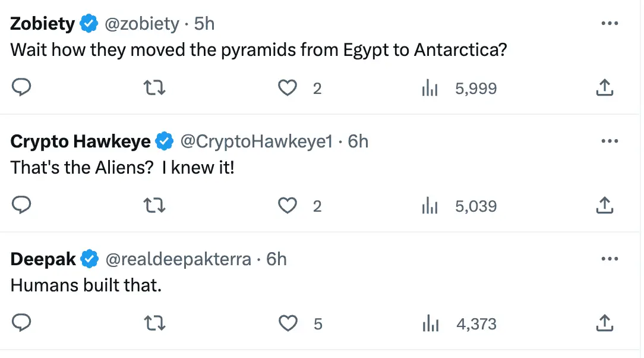Toggle retweet on Deepak's post

click(x=154, y=324)
